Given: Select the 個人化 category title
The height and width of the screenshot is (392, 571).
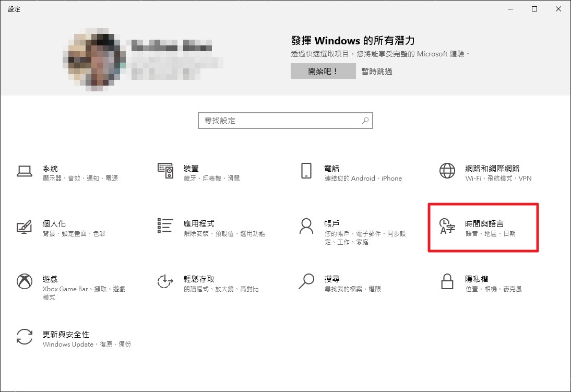Looking at the screenshot, I should (x=54, y=224).
